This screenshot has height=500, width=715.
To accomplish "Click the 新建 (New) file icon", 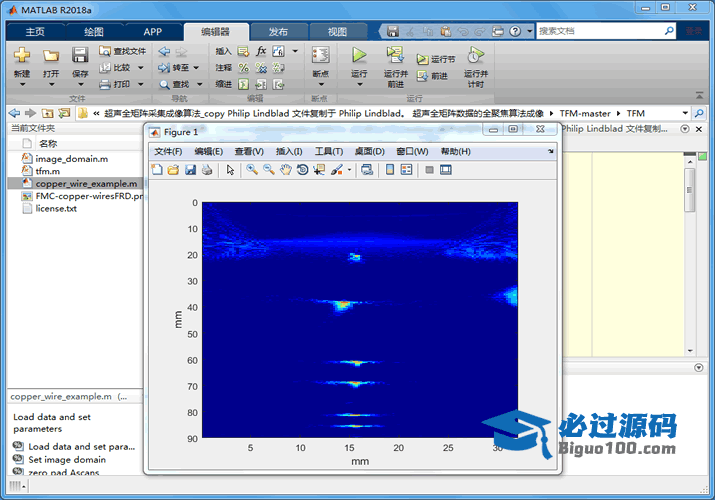I will click(x=21, y=55).
